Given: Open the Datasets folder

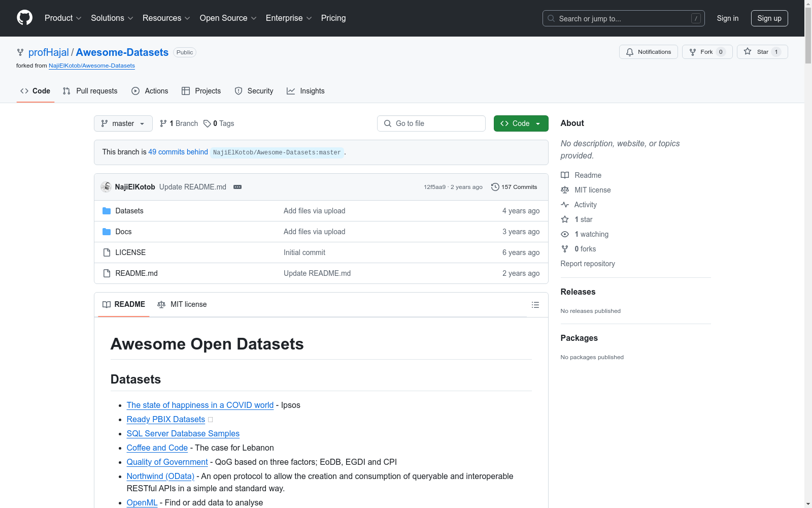Looking at the screenshot, I should pyautogui.click(x=129, y=211).
